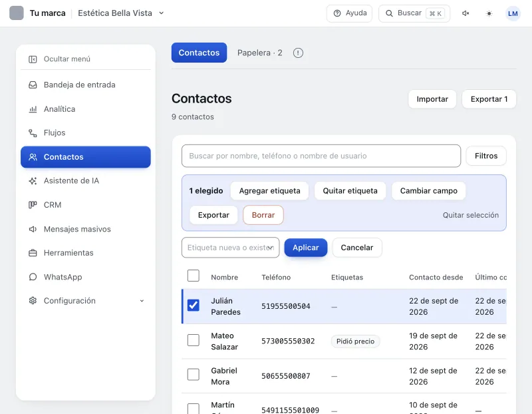Screen dimensions: 532x414
Task: Open Flujos flow icon
Action: [x=33, y=133]
